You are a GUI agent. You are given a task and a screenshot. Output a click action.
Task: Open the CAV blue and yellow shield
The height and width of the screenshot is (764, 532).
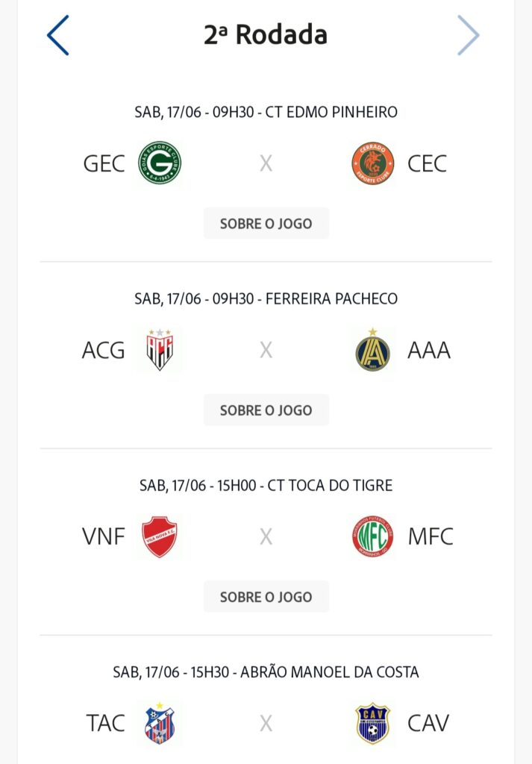pos(372,723)
